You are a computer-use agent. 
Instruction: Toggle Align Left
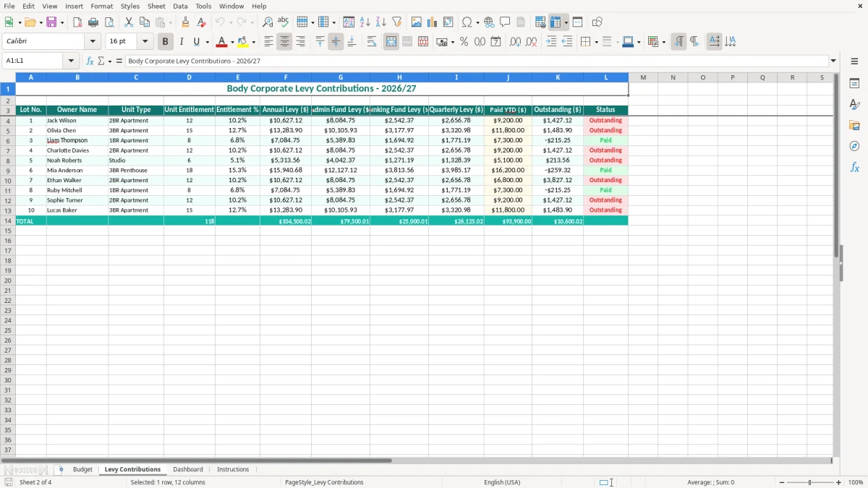pyautogui.click(x=268, y=42)
